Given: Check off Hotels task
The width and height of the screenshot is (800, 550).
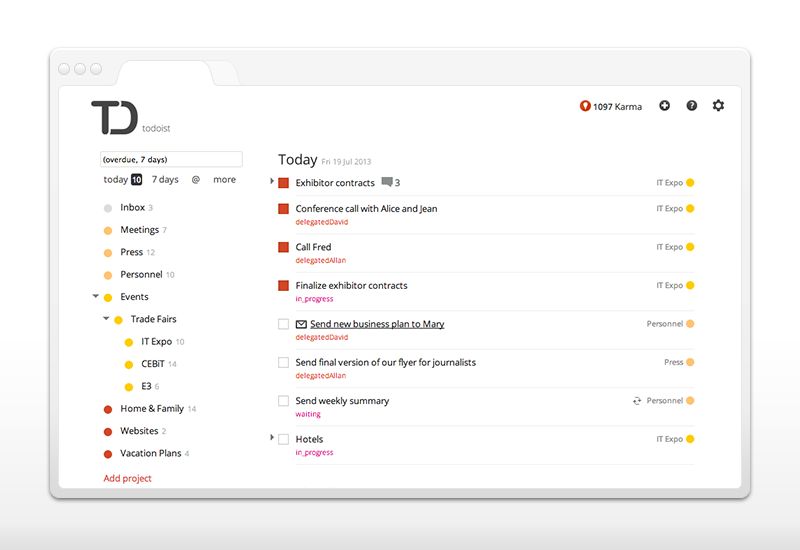Looking at the screenshot, I should tap(283, 439).
